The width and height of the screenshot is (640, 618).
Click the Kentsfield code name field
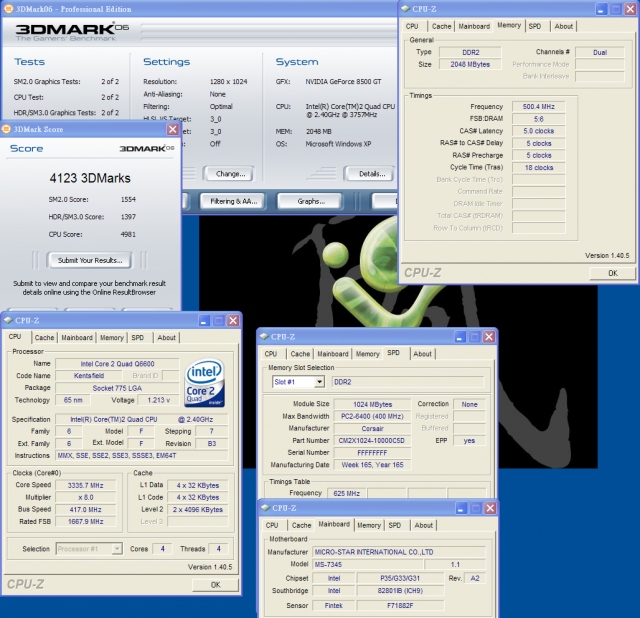click(89, 376)
